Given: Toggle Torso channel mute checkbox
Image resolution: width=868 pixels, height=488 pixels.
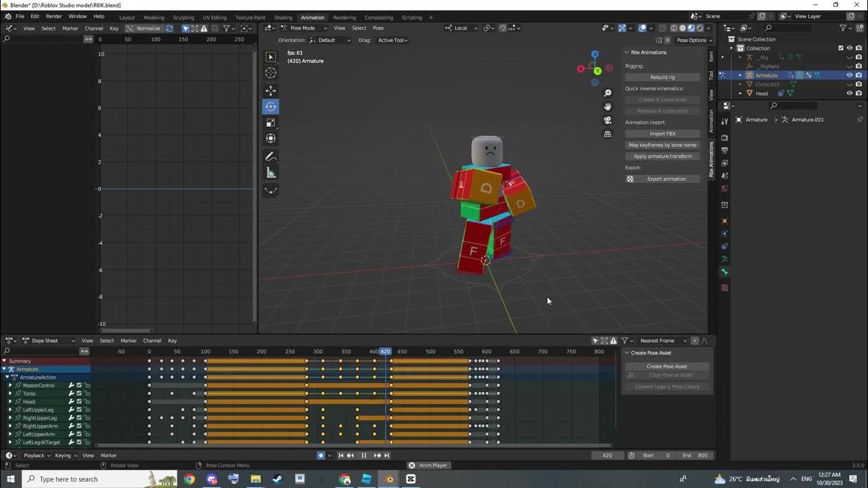Looking at the screenshot, I should point(79,394).
